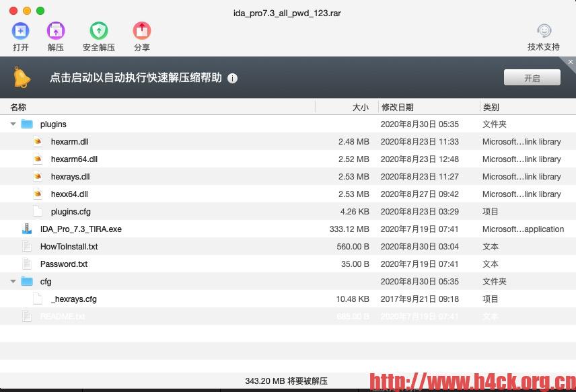
Task: Click the HowToInstall.txt document icon
Action: (x=27, y=246)
